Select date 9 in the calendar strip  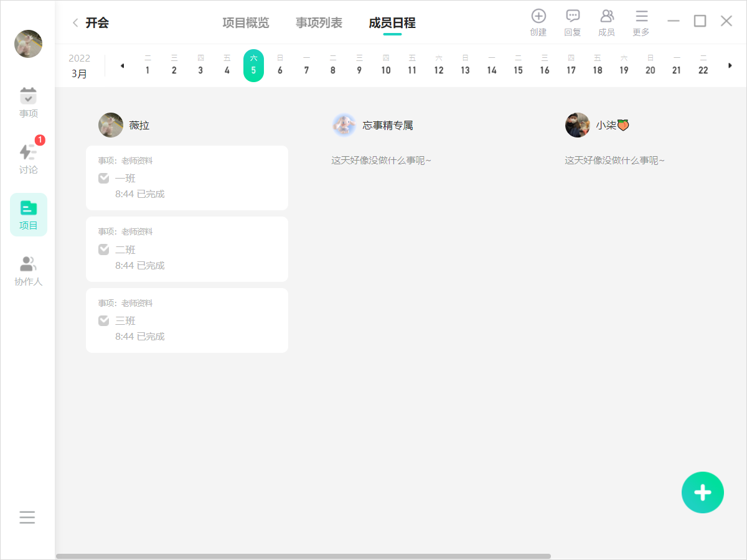(359, 65)
